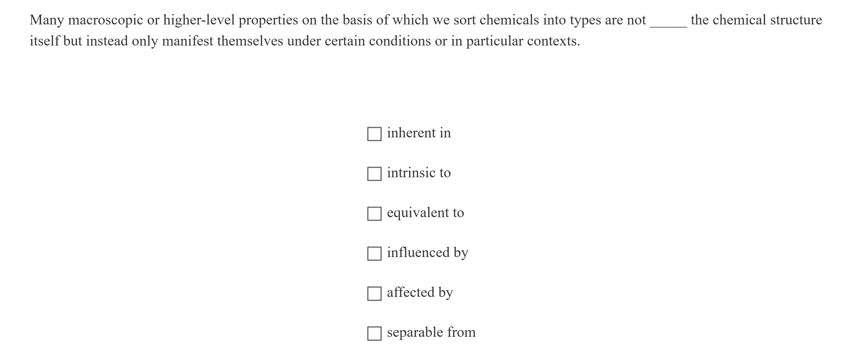This screenshot has width=868, height=350.
Task: Click the "inherent in" answer label
Action: click(x=418, y=133)
